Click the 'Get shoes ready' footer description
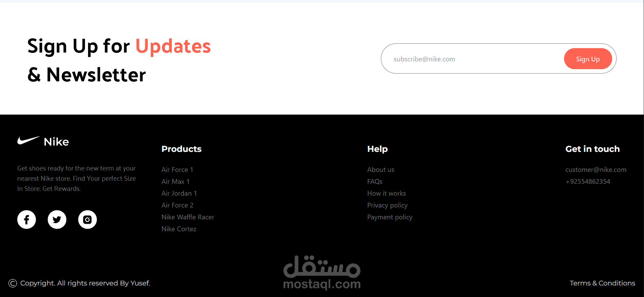Viewport: 644px width, 297px height. [77, 178]
